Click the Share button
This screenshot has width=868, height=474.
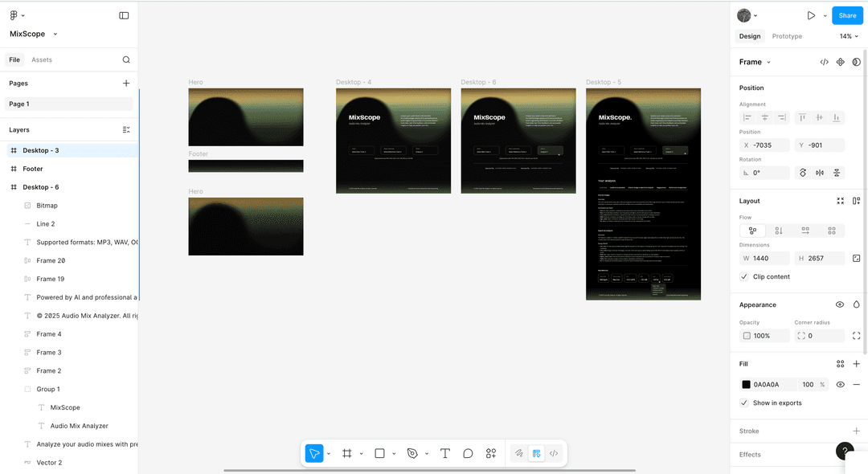[x=847, y=14]
